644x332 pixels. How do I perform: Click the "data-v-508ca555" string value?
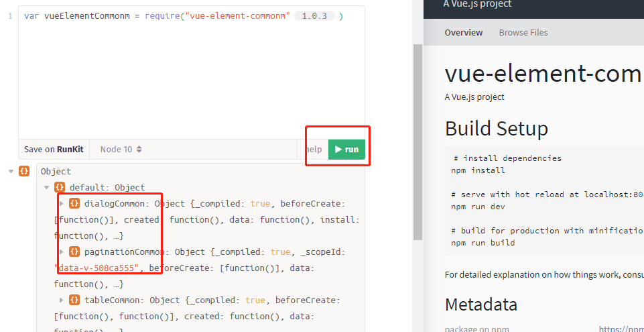pyautogui.click(x=97, y=268)
